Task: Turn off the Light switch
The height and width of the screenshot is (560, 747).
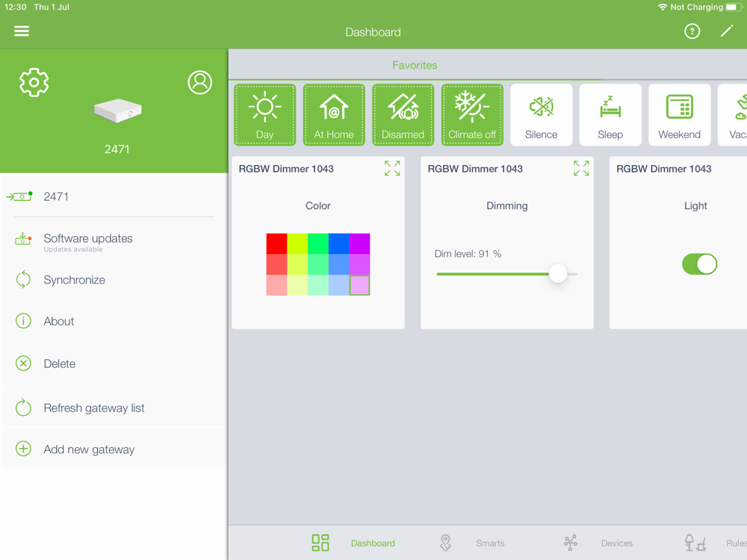Action: coord(699,264)
